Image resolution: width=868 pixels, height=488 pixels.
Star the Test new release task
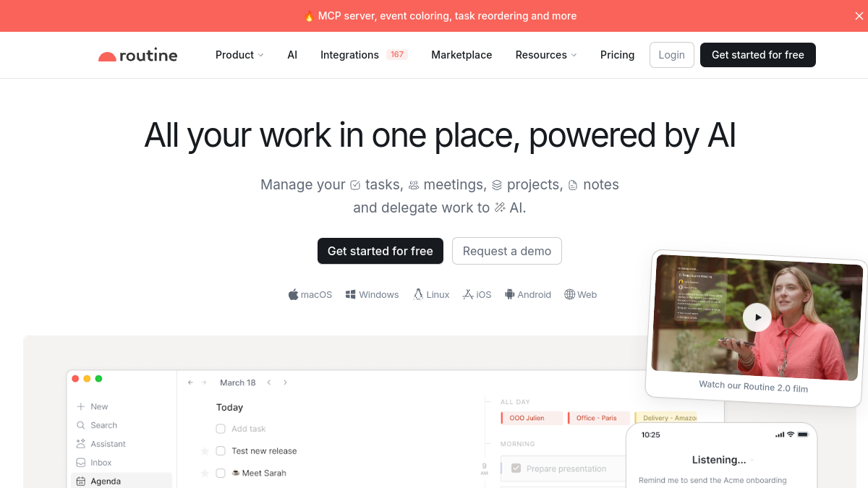point(205,451)
